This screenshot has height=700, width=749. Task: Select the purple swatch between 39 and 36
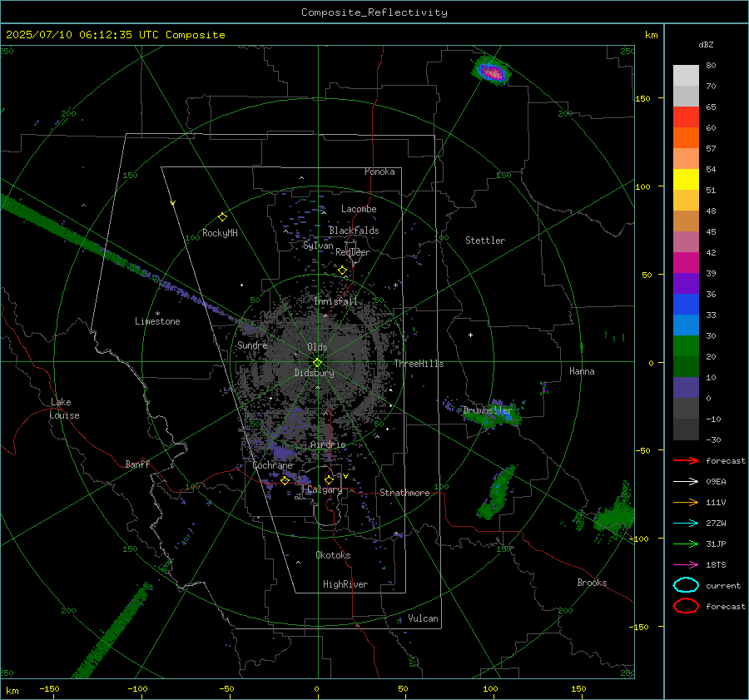(686, 283)
